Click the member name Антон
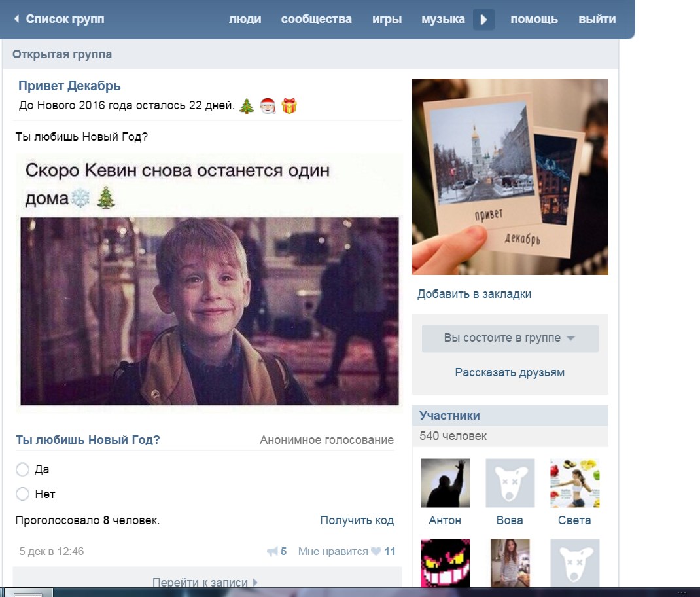Image resolution: width=700 pixels, height=597 pixels. [x=445, y=520]
